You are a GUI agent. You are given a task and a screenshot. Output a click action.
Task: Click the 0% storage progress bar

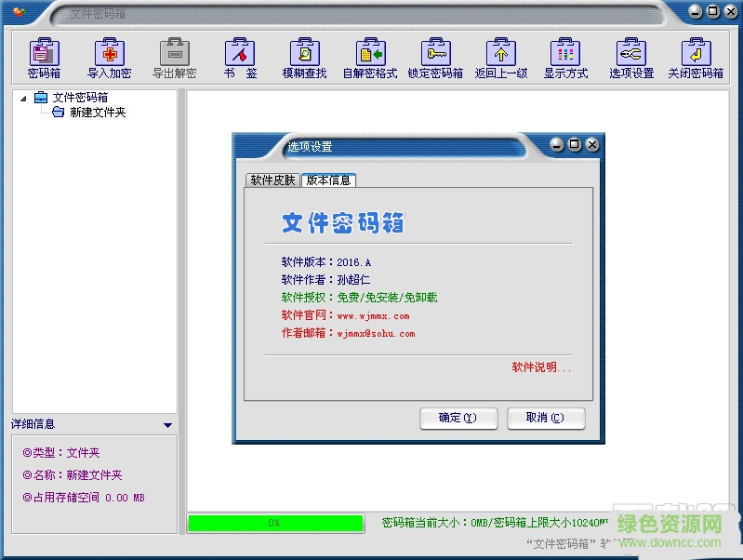click(275, 523)
